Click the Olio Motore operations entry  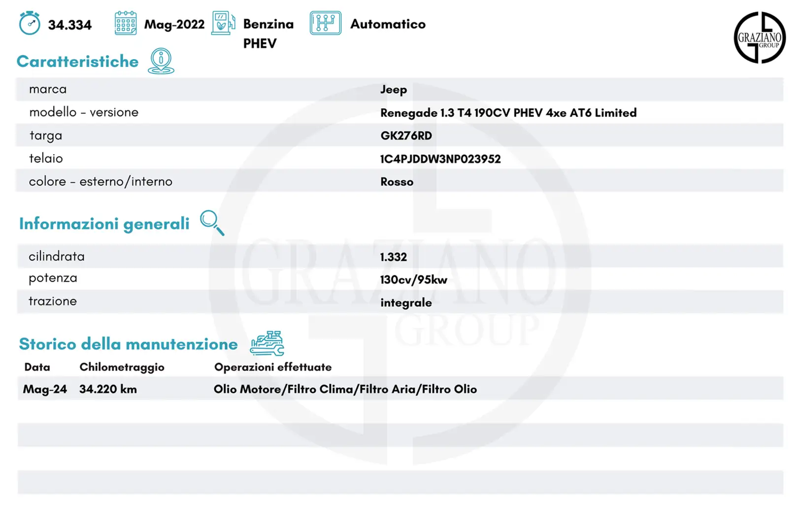(345, 389)
